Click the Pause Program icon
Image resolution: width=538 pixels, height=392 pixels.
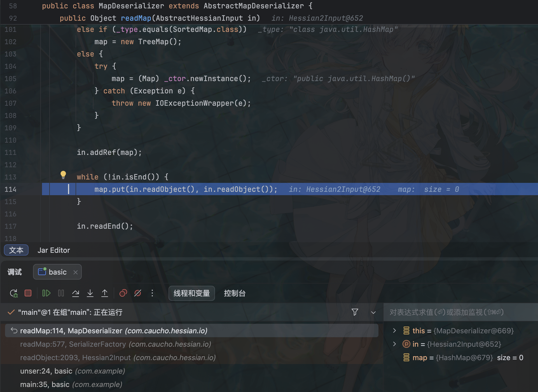point(61,293)
